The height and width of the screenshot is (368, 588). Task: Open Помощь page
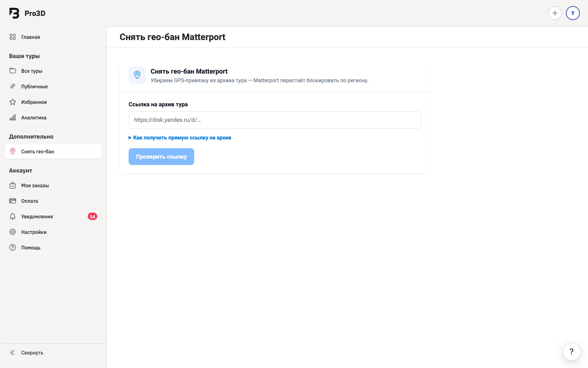(53, 247)
